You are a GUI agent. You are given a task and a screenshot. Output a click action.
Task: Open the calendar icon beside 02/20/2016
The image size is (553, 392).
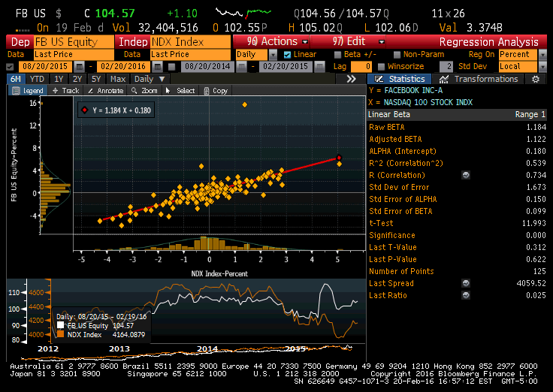click(158, 67)
